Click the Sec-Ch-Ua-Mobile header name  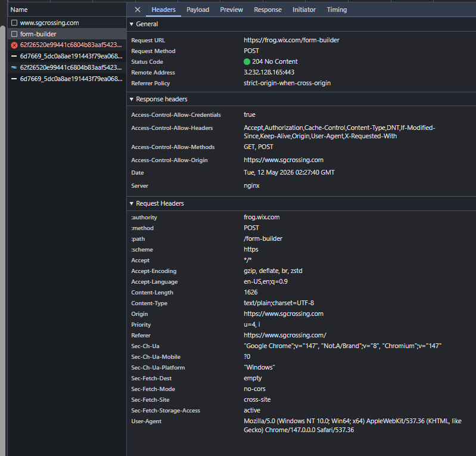coord(155,356)
